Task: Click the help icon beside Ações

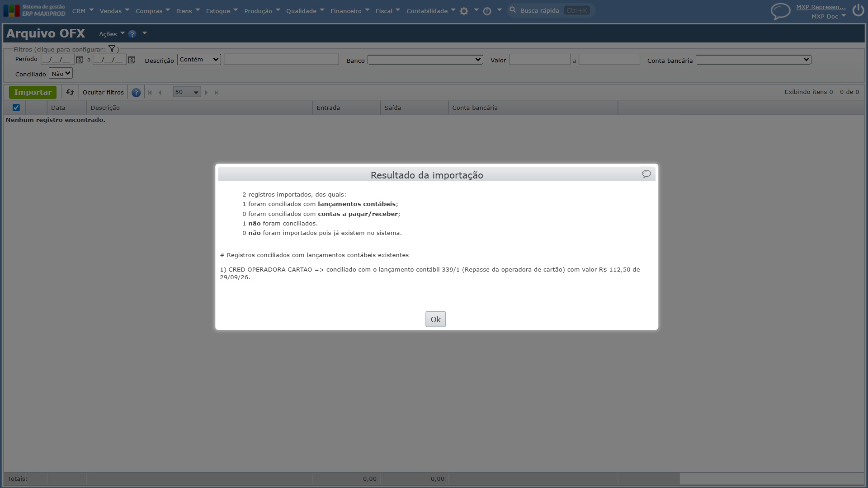Action: [x=132, y=34]
